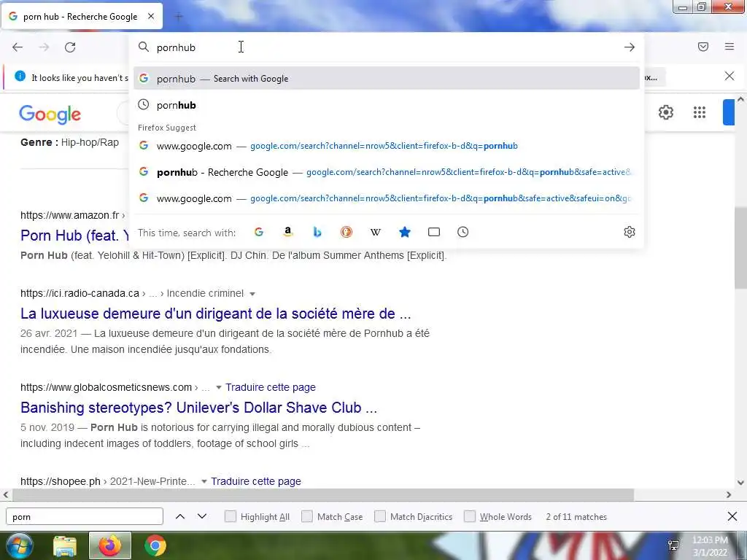This screenshot has height=560, width=747.
Task: Click the scroll-right arrow of horizontal scrollbar
Action: pyautogui.click(x=729, y=495)
